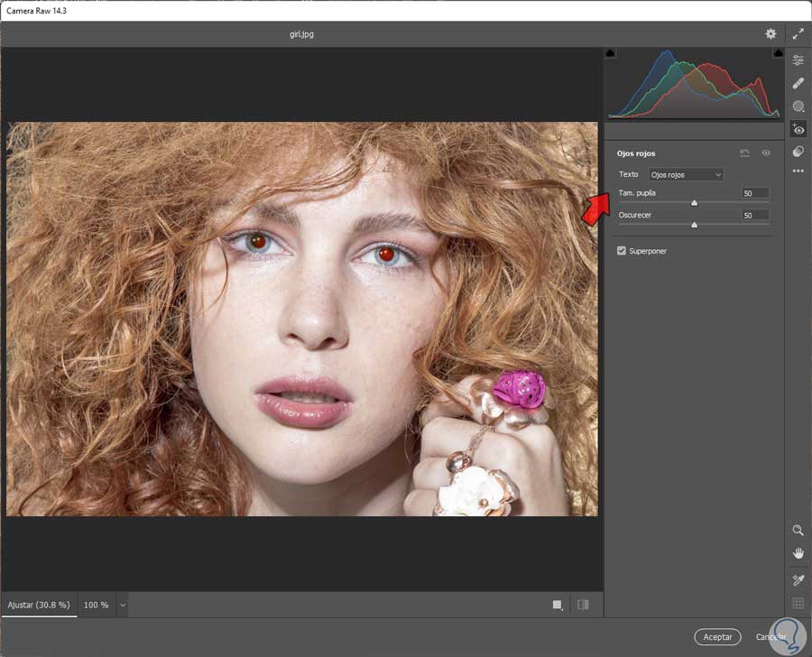Image resolution: width=812 pixels, height=657 pixels.
Task: Click the histogram graph
Action: tap(694, 83)
